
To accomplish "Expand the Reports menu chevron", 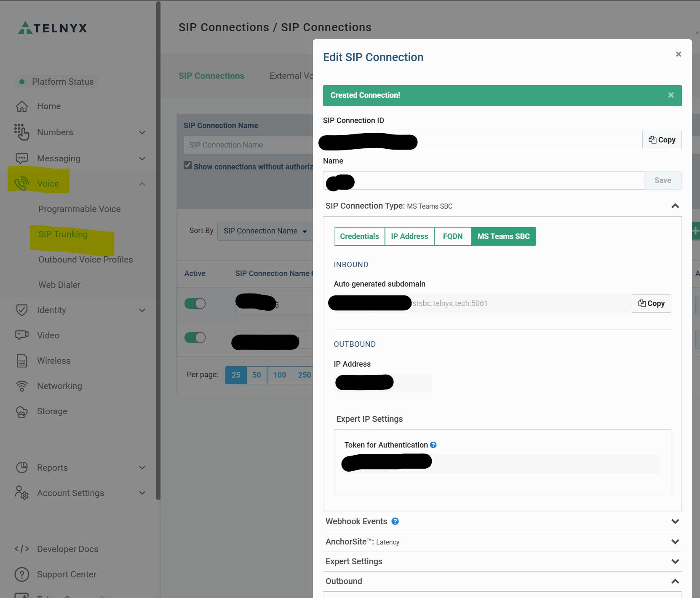I will coord(142,467).
